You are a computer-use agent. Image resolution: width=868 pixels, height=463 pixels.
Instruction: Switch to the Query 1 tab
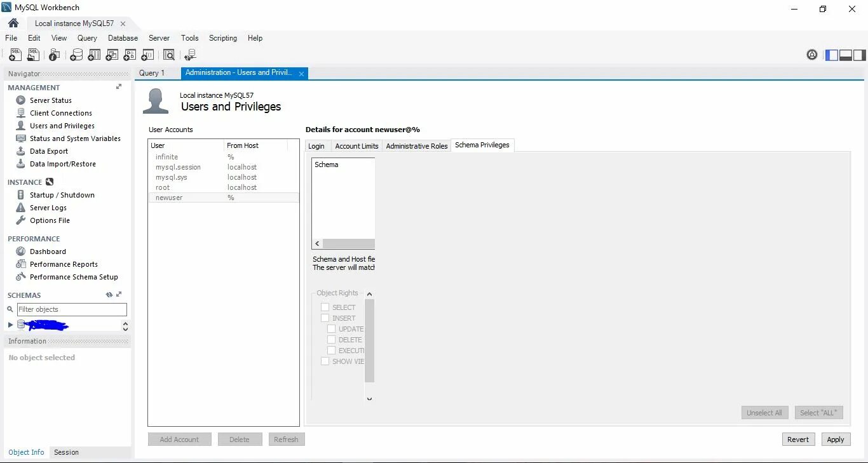point(152,73)
